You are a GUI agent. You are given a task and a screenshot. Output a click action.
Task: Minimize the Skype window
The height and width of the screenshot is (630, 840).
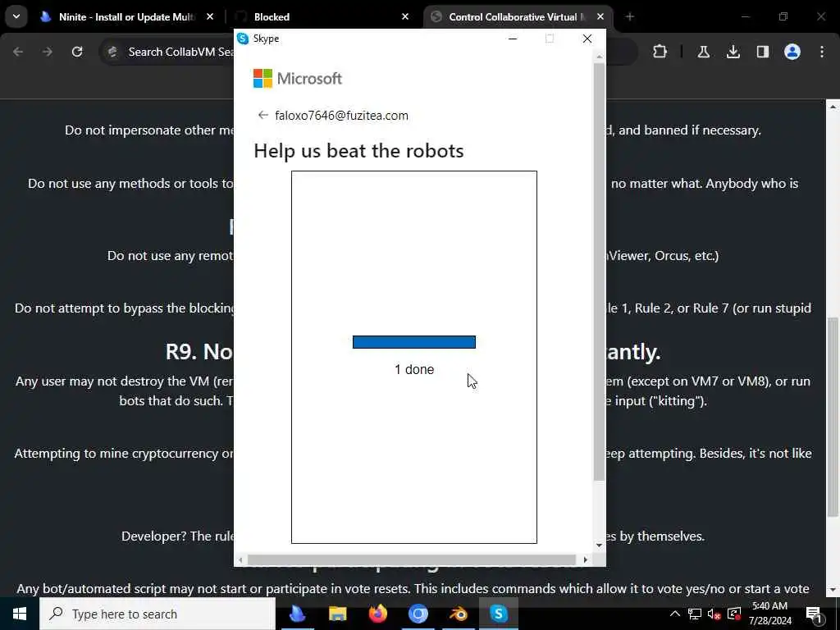point(513,39)
